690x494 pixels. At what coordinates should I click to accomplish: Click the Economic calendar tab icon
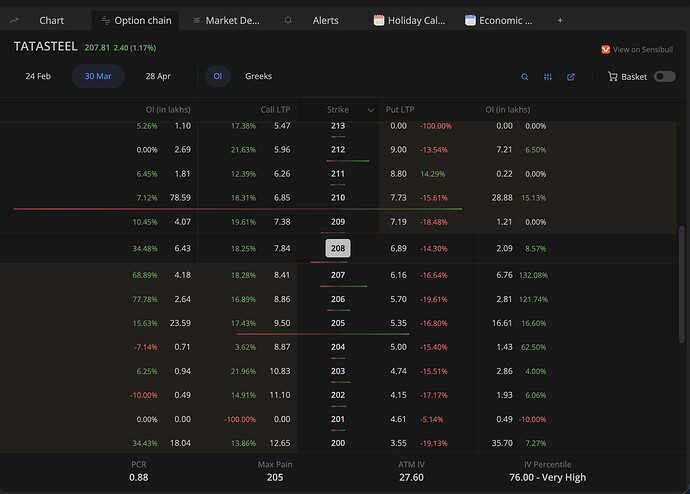(x=471, y=20)
